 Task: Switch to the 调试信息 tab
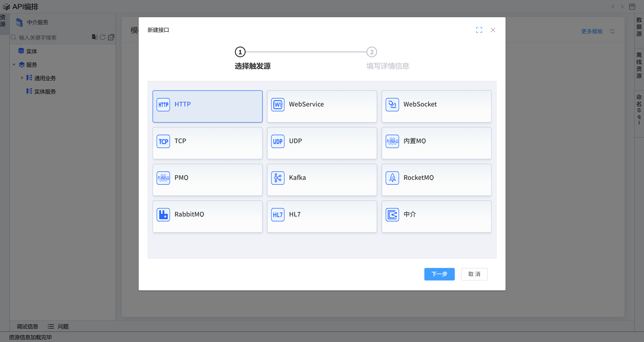click(27, 326)
